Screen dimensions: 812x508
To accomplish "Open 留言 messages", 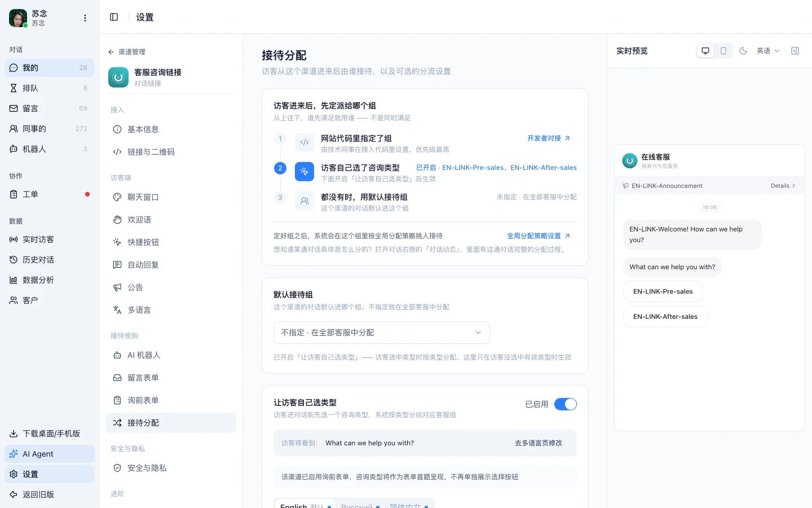I will 49,108.
